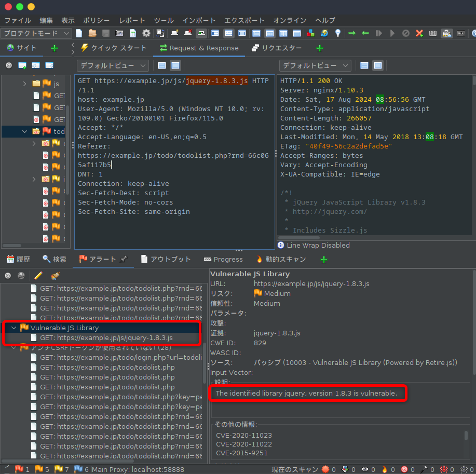Add a tab with plus beside リクエスター
476x474 pixels.
click(320, 48)
